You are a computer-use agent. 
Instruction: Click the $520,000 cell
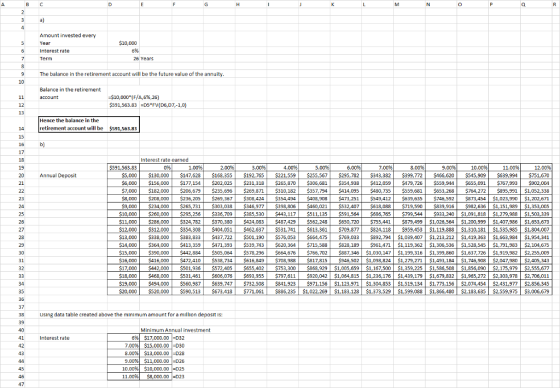point(155,291)
